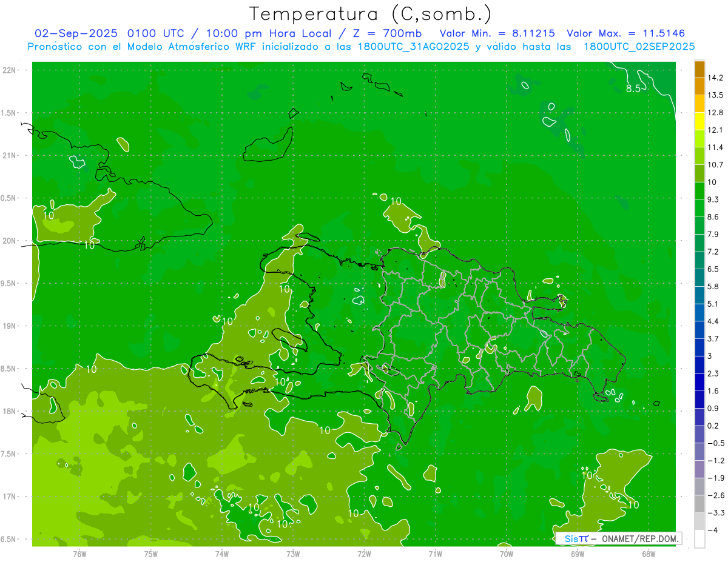The image size is (728, 562).
Task: Click the legend value '5.1'
Action: (713, 303)
